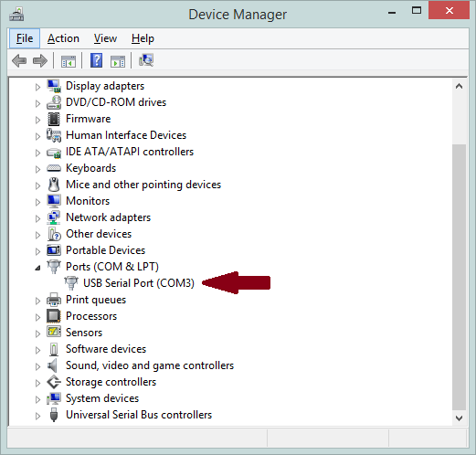Click the scrollbar up arrow
Image resolution: width=476 pixels, height=455 pixels.
click(460, 87)
